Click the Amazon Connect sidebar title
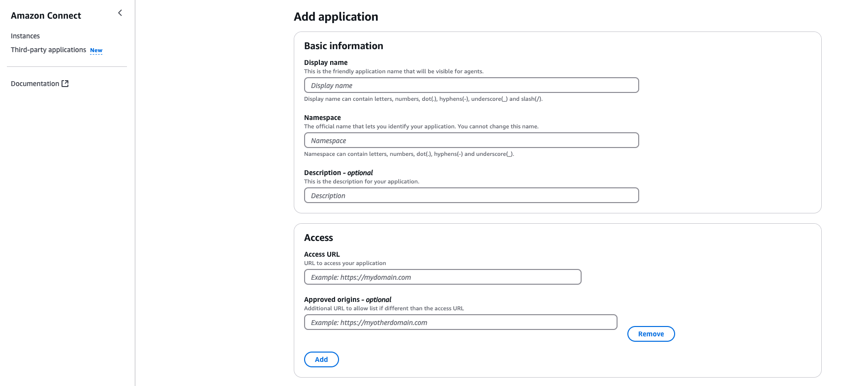Image resolution: width=868 pixels, height=386 pixels. click(x=46, y=16)
